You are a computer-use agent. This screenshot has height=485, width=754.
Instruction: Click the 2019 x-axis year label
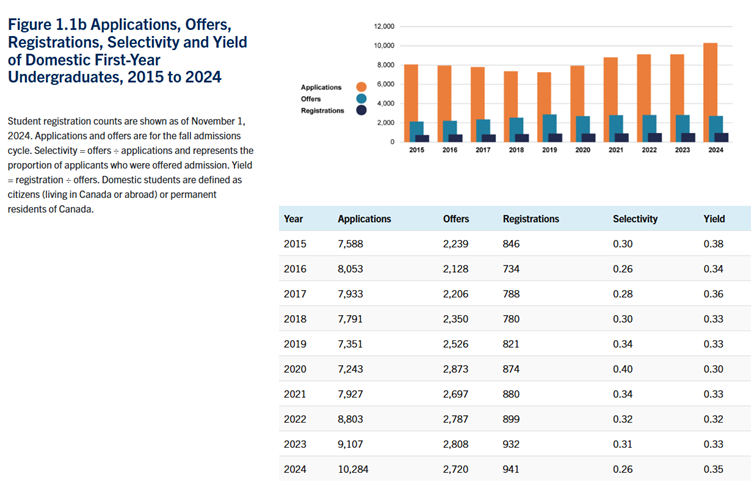click(x=550, y=150)
